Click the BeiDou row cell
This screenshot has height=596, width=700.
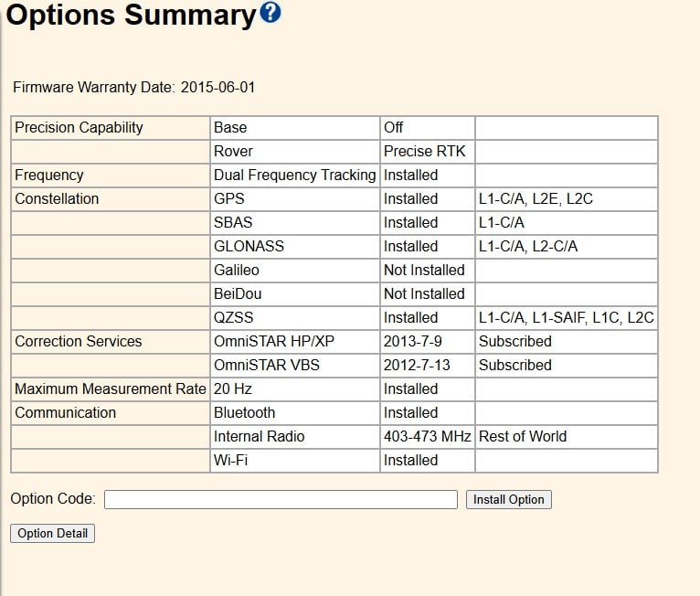[x=239, y=293]
